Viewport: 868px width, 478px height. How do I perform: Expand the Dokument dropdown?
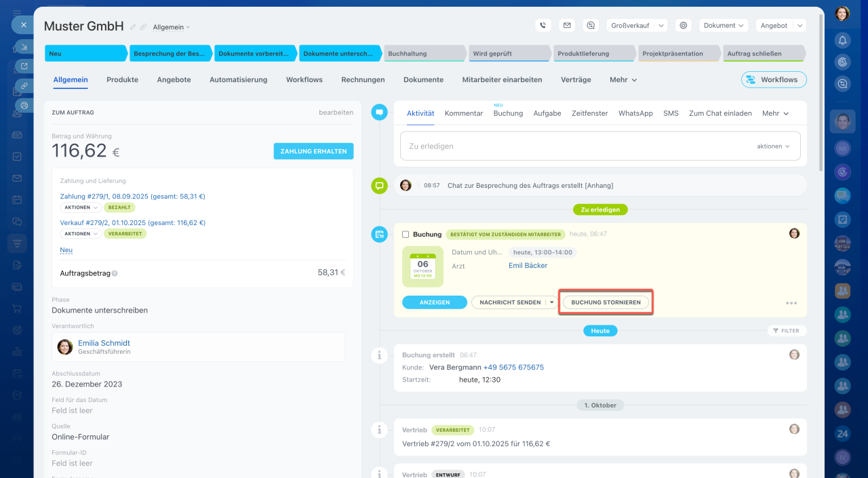click(x=723, y=25)
